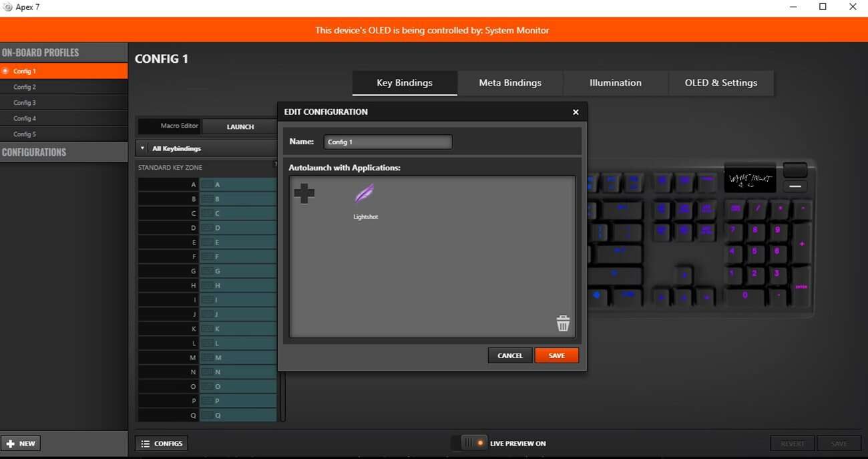Click the plus icon to add application

tap(304, 194)
